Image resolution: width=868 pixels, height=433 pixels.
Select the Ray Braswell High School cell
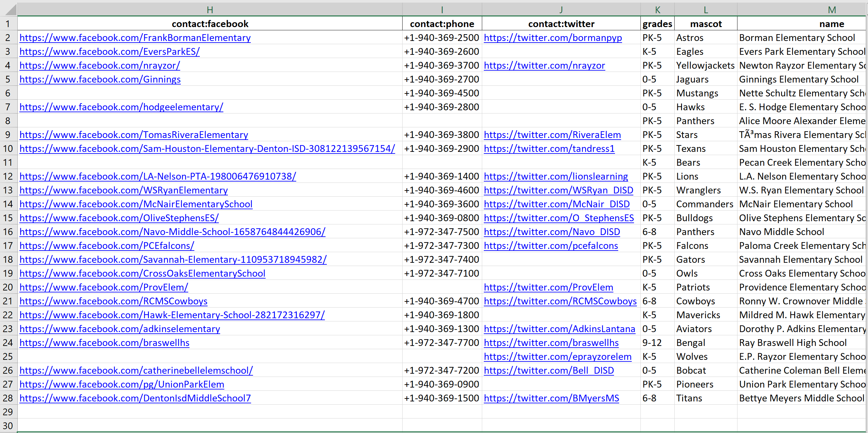click(802, 343)
